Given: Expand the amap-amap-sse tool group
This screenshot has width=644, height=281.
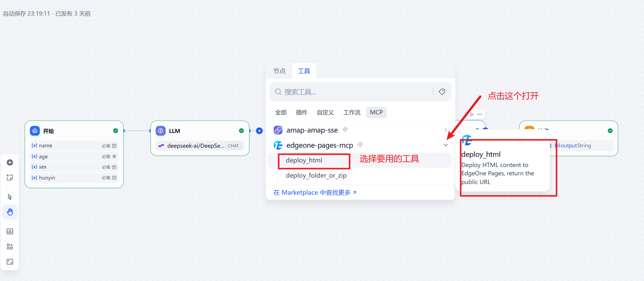Looking at the screenshot, I should pos(445,130).
